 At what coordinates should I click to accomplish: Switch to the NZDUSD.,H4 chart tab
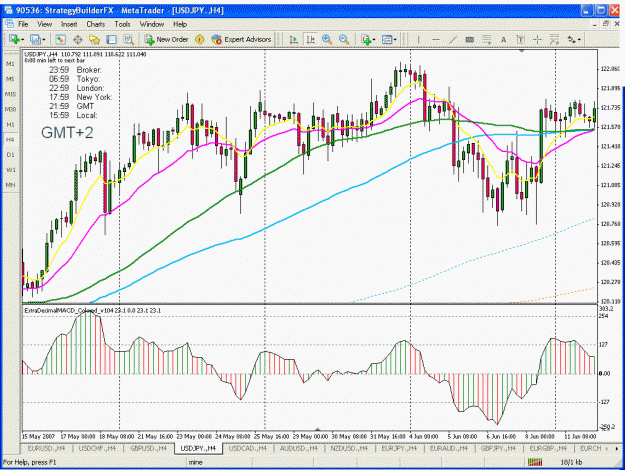[x=349, y=448]
